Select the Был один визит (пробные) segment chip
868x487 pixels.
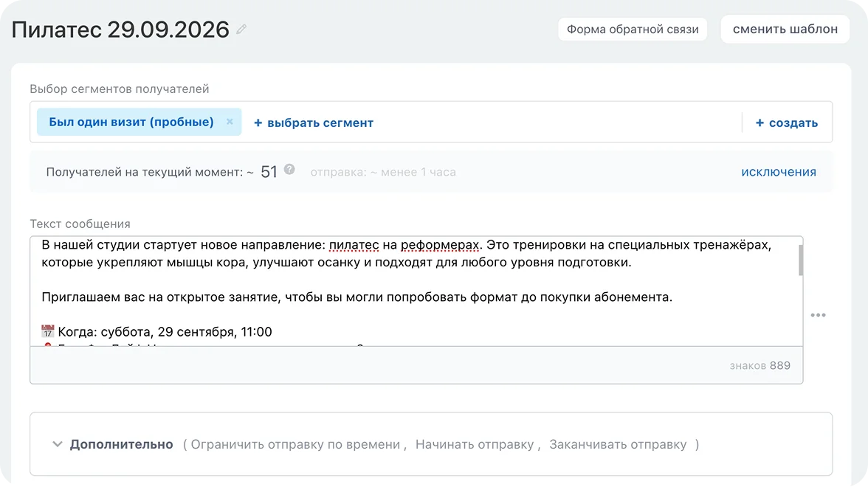(139, 122)
